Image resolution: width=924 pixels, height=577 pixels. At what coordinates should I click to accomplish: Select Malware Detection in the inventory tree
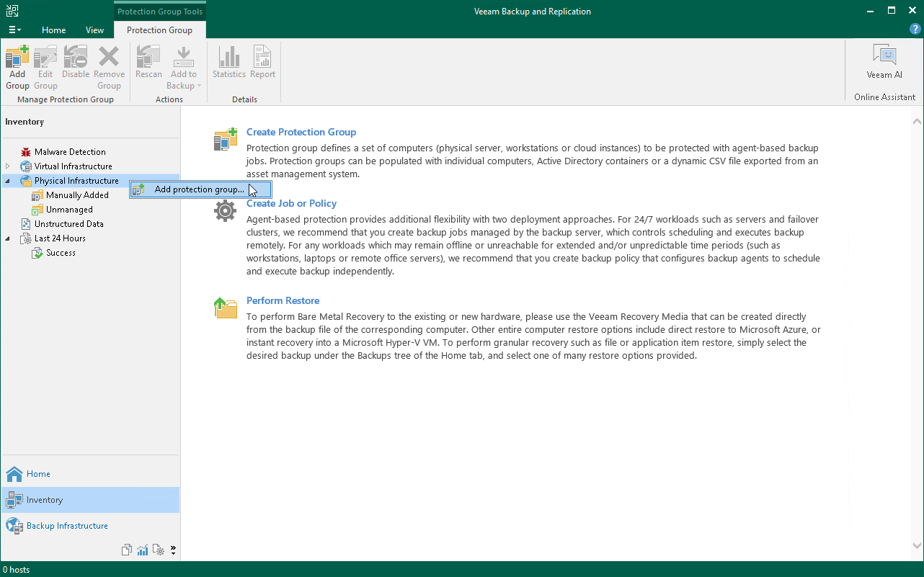pyautogui.click(x=70, y=152)
